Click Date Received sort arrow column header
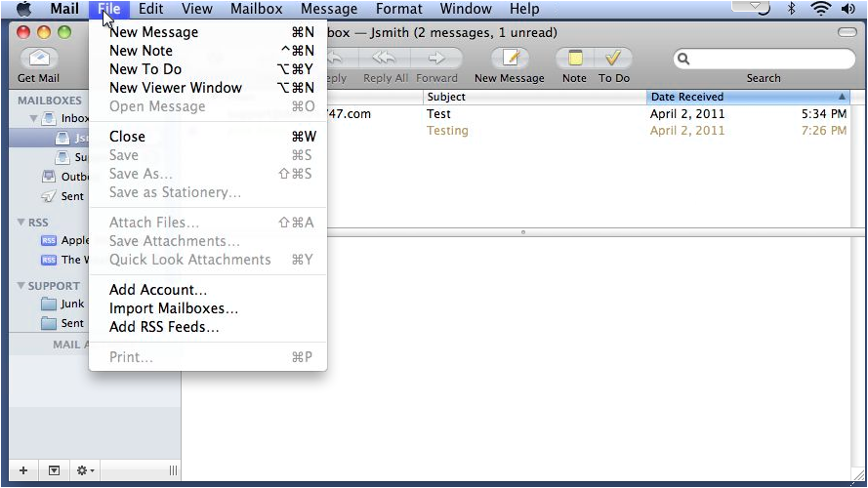The width and height of the screenshot is (868, 488). coord(842,97)
